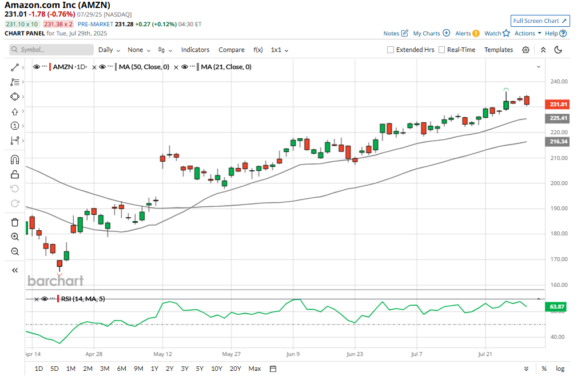
Task: Toggle magnet snap mode
Action: [14, 159]
